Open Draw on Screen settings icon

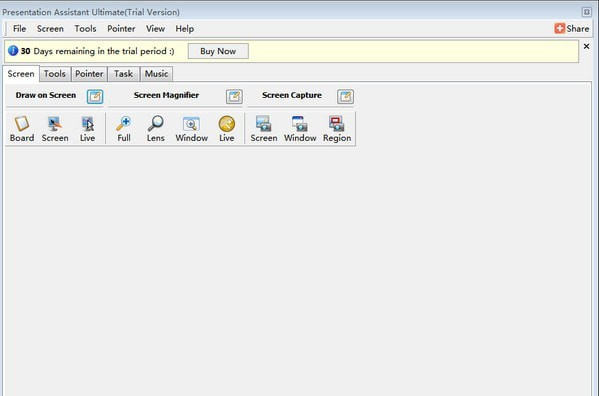tap(95, 96)
